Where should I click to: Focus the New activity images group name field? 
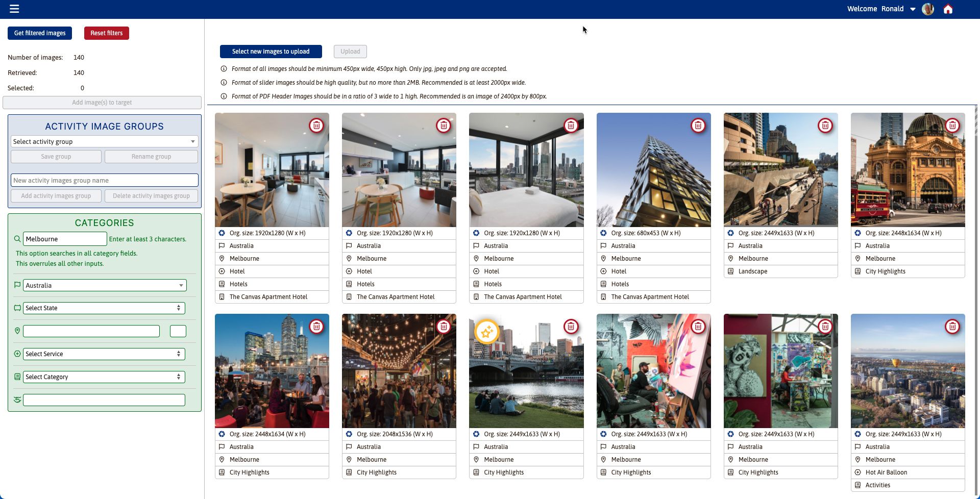105,180
